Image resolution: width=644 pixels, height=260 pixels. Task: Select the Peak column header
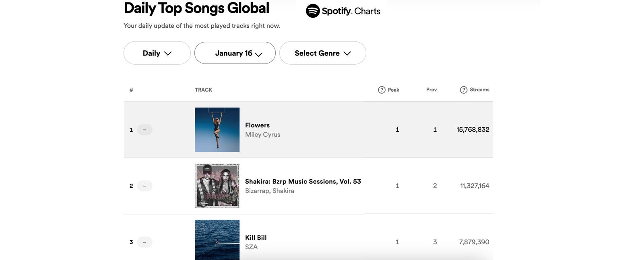[393, 90]
